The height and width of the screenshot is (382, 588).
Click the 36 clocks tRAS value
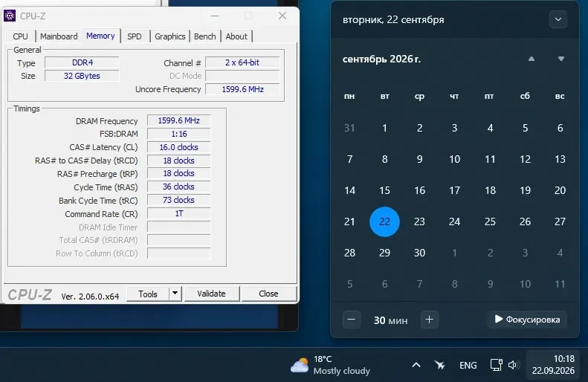point(179,187)
